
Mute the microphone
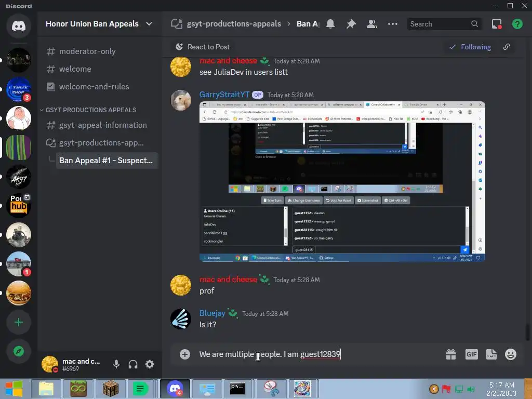116,364
